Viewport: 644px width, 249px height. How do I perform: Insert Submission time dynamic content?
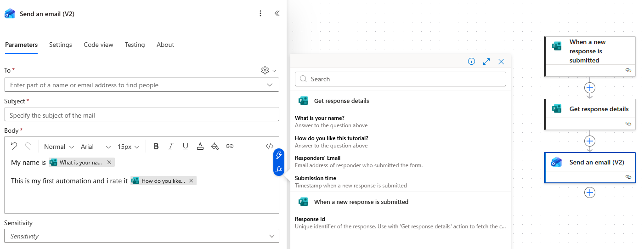(401, 181)
